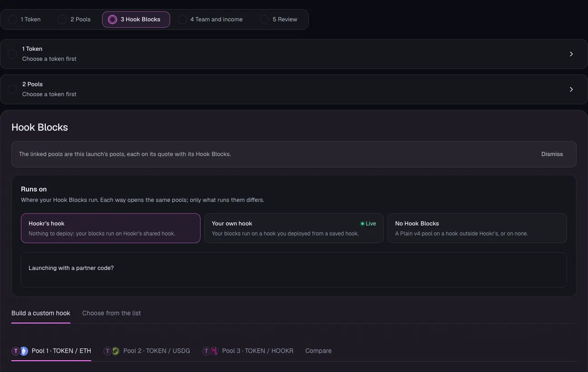The height and width of the screenshot is (372, 588).
Task: Click the 'Each way opens the same pools' description
Action: pyautogui.click(x=143, y=200)
